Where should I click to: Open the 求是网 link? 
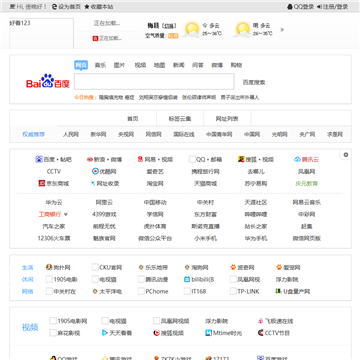click(x=335, y=135)
